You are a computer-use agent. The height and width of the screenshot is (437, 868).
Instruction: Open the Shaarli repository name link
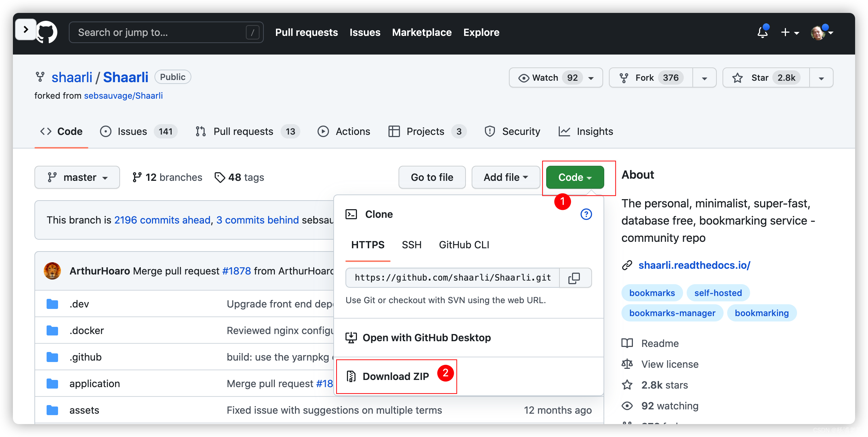tap(126, 77)
